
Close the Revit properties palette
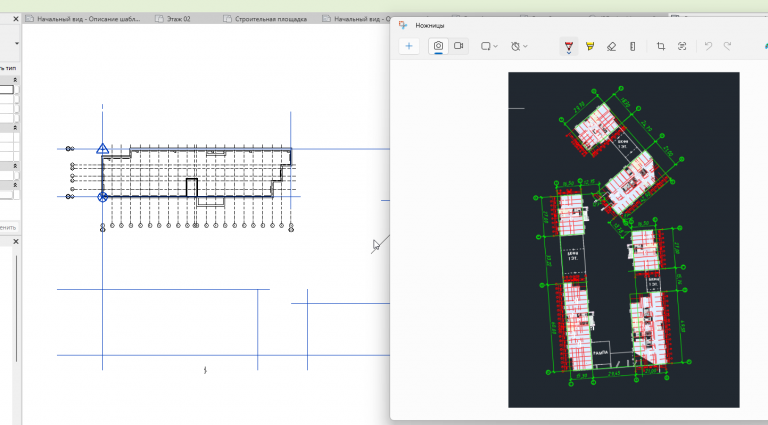16,19
